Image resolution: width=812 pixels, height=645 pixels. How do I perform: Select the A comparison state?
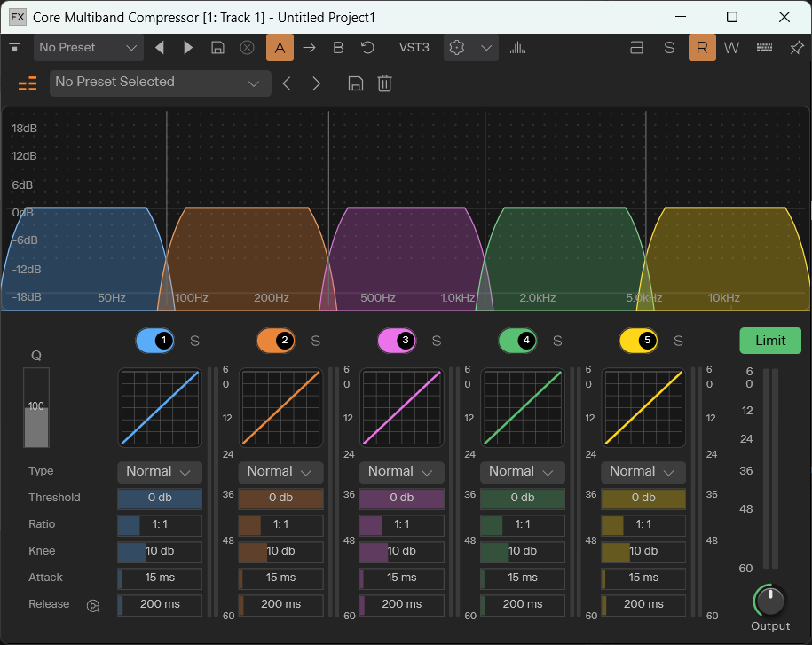(x=280, y=48)
